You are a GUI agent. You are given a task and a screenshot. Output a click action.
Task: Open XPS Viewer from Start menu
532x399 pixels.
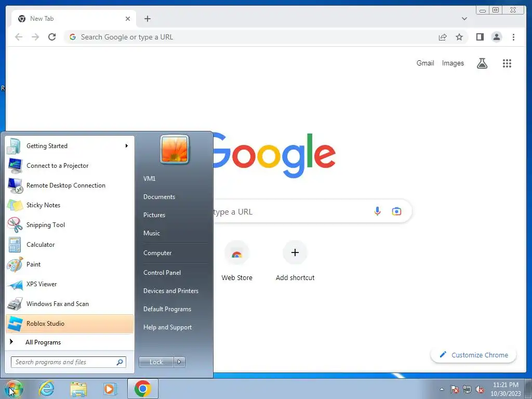(70, 284)
